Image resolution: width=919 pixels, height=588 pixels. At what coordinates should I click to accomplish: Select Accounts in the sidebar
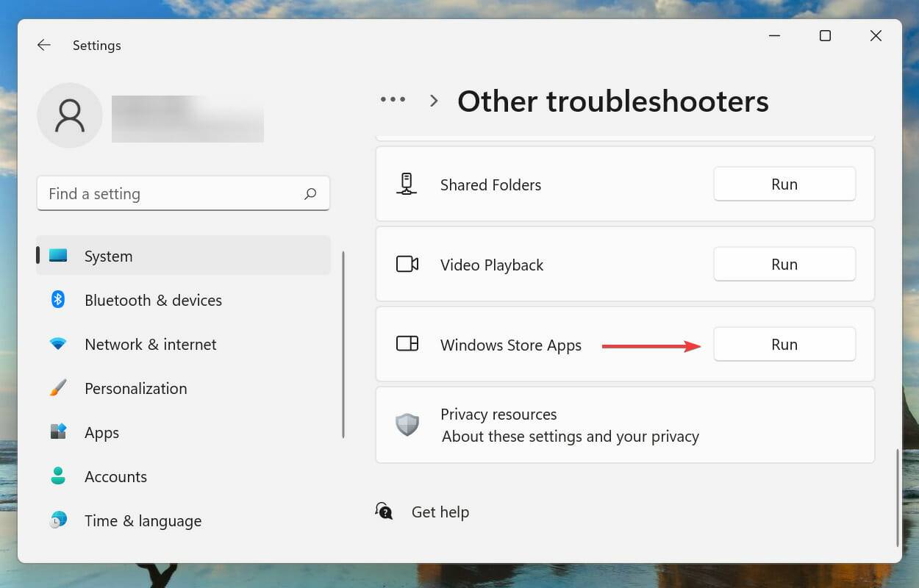pyautogui.click(x=115, y=476)
